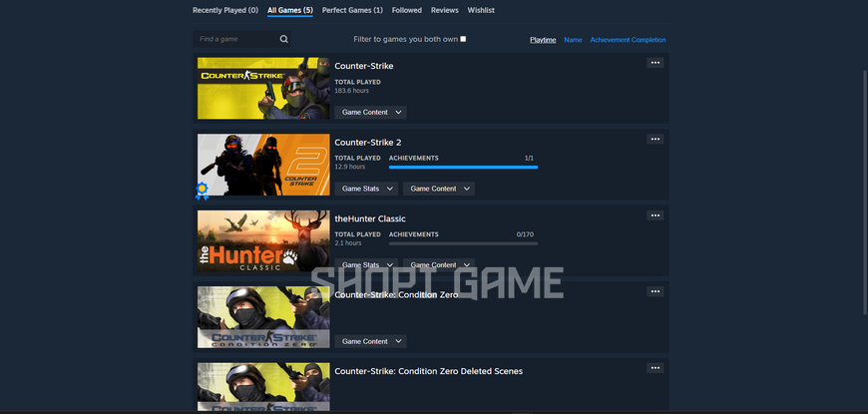The width and height of the screenshot is (868, 414).
Task: Expand Game Stats dropdown for Counter-Strike 2
Action: click(x=366, y=189)
